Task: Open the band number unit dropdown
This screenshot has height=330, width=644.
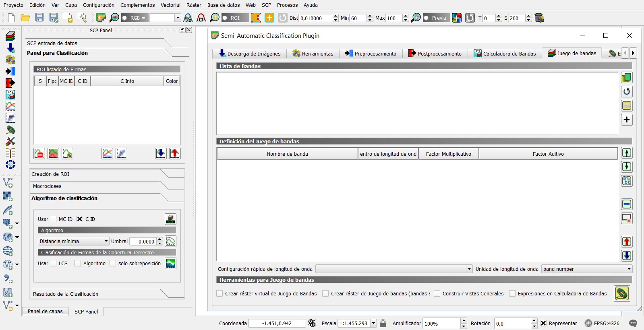Action: 587,269
